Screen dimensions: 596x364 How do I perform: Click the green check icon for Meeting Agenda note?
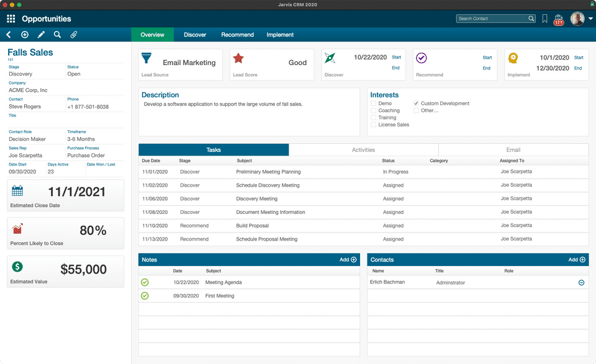145,282
